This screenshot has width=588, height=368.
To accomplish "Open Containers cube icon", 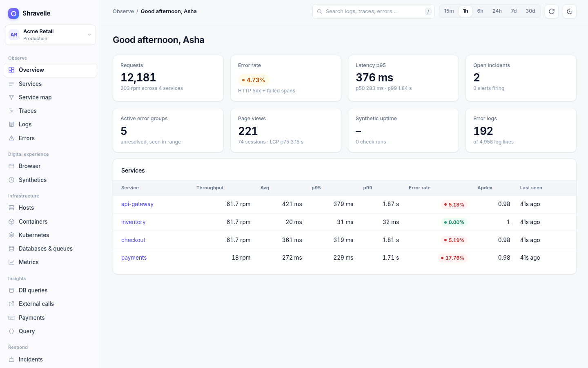I will pyautogui.click(x=11, y=222).
